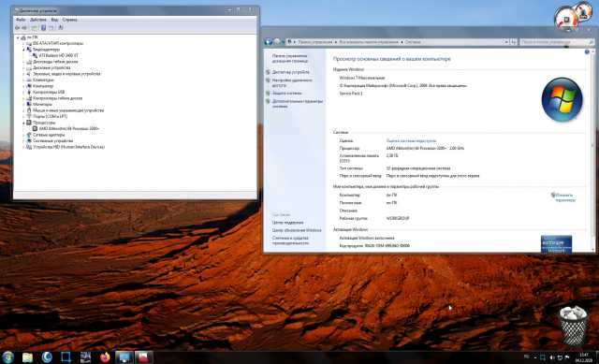Click the sound, video and game devices icon
599x364 pixels.
point(29,74)
